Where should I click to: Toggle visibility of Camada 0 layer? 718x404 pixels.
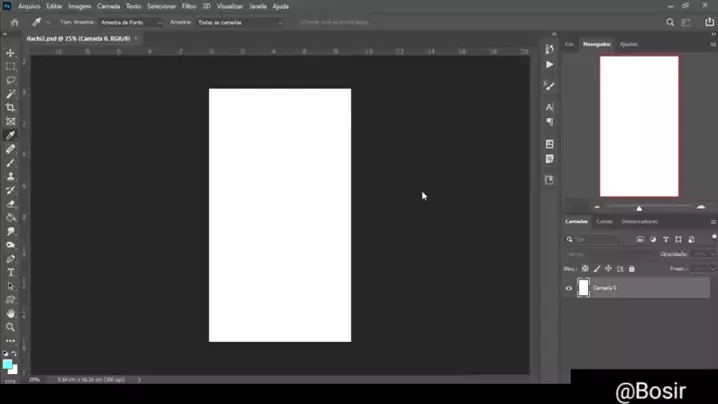pyautogui.click(x=569, y=289)
